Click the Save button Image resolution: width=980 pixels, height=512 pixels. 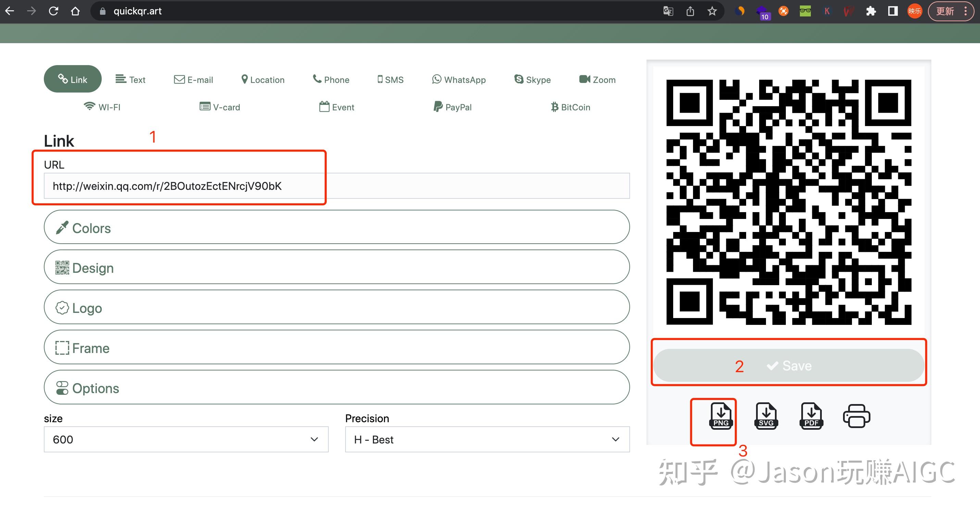tap(788, 365)
